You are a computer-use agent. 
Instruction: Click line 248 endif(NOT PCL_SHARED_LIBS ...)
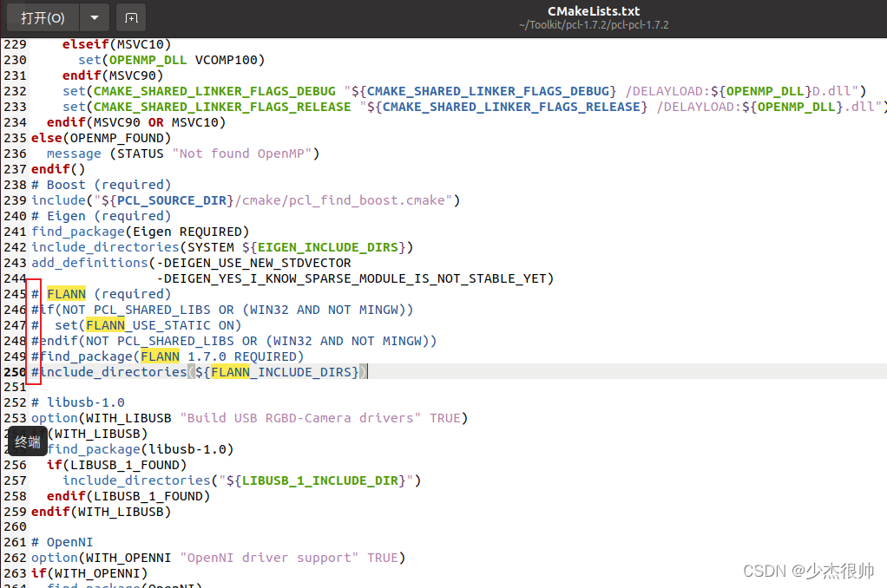(233, 341)
